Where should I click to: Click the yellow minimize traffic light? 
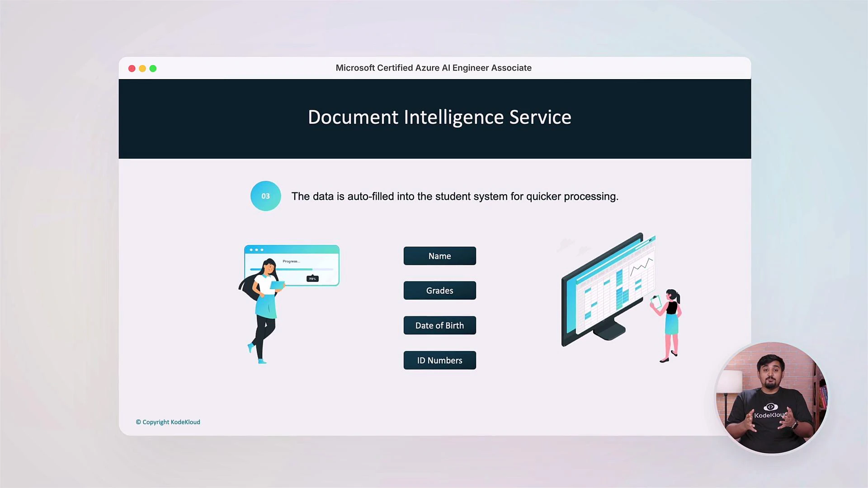click(x=142, y=68)
